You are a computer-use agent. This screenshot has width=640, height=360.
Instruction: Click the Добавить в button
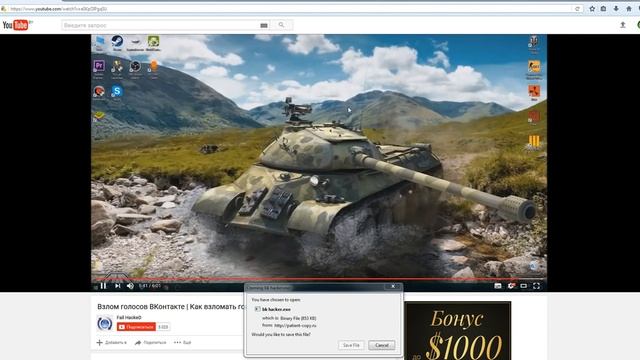(x=112, y=342)
